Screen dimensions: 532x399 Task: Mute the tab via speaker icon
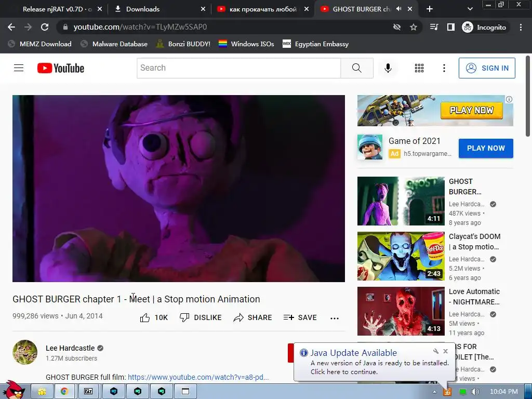(x=399, y=9)
